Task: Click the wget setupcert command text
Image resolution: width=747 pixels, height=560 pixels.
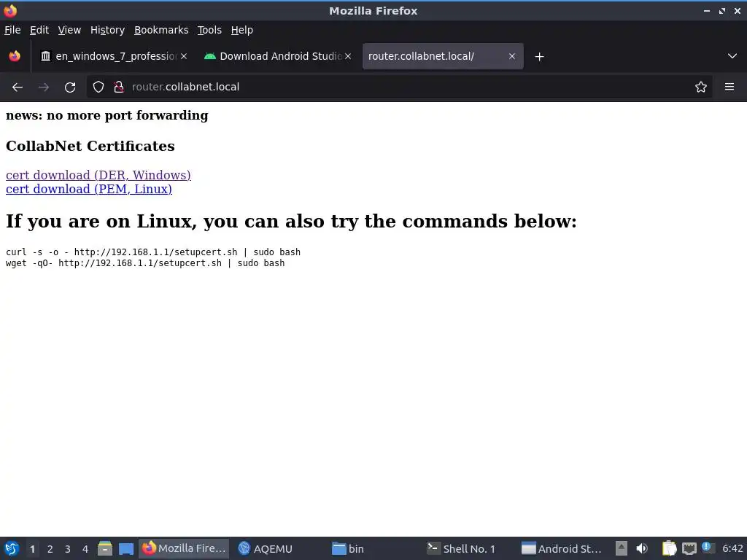Action: tap(145, 262)
